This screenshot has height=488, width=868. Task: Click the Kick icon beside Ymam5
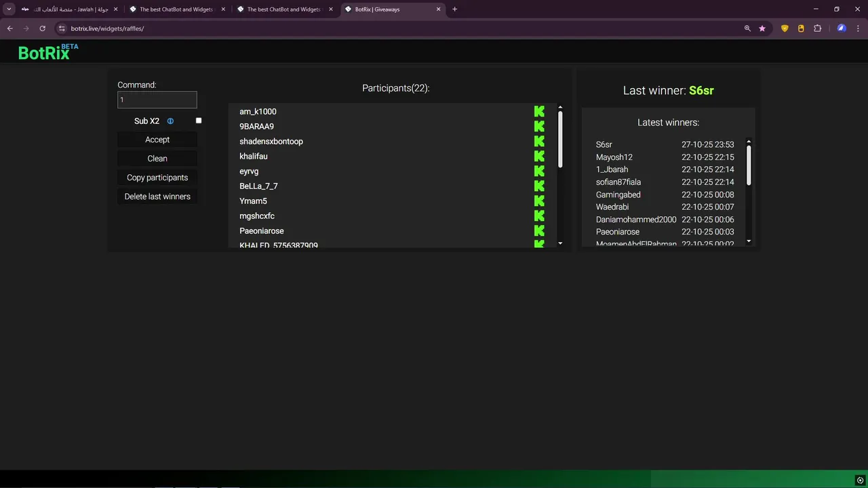[539, 201]
